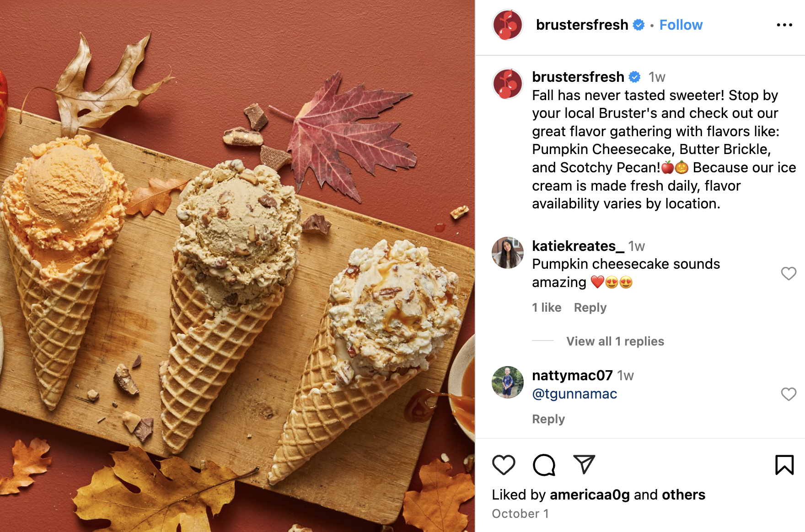Screen dimensions: 805x532
Task: Like the post with the heart icon
Action: pyautogui.click(x=504, y=465)
